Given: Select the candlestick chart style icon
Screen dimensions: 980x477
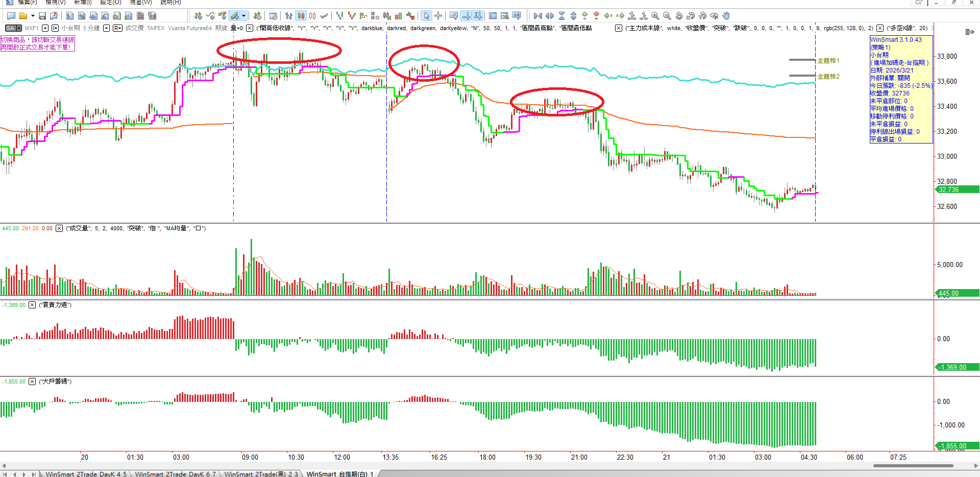Looking at the screenshot, I should 301,16.
